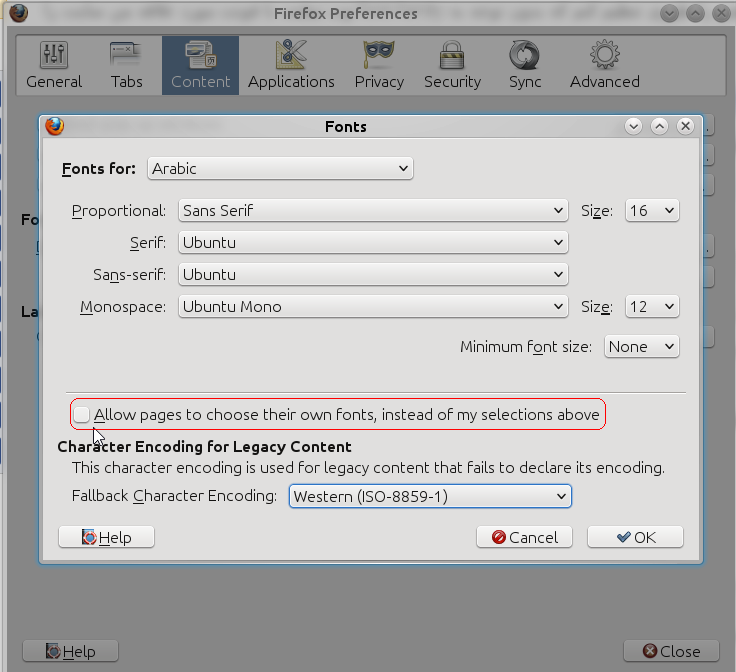Open the Privacy mask pane
736x672 pixels.
tap(379, 65)
